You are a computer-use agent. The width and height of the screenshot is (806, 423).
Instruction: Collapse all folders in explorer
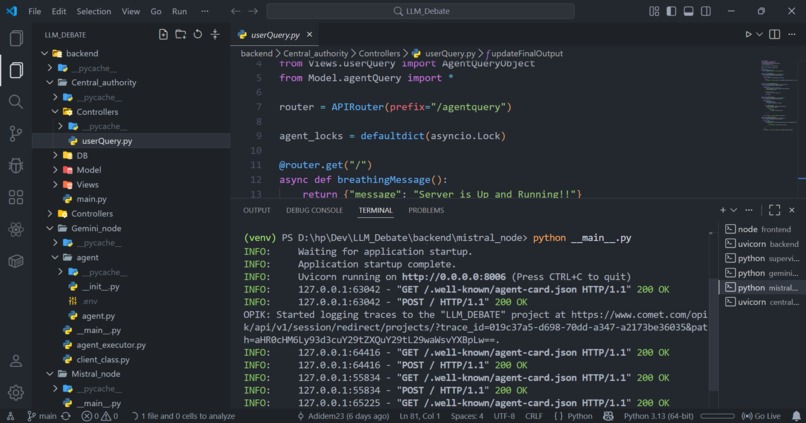215,34
